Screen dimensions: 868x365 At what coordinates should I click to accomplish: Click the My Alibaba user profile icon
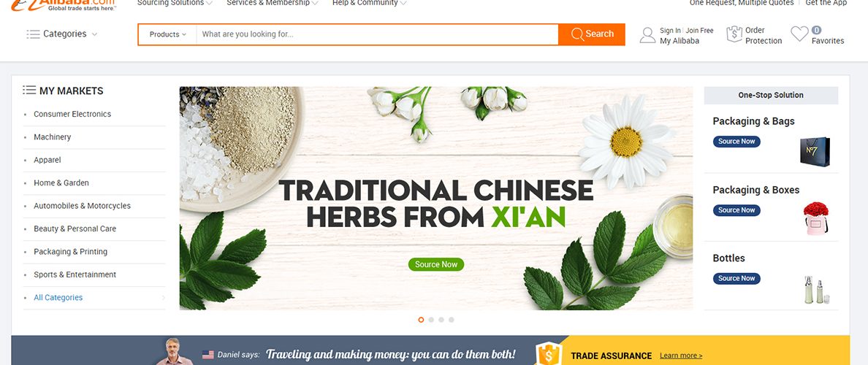tap(647, 35)
